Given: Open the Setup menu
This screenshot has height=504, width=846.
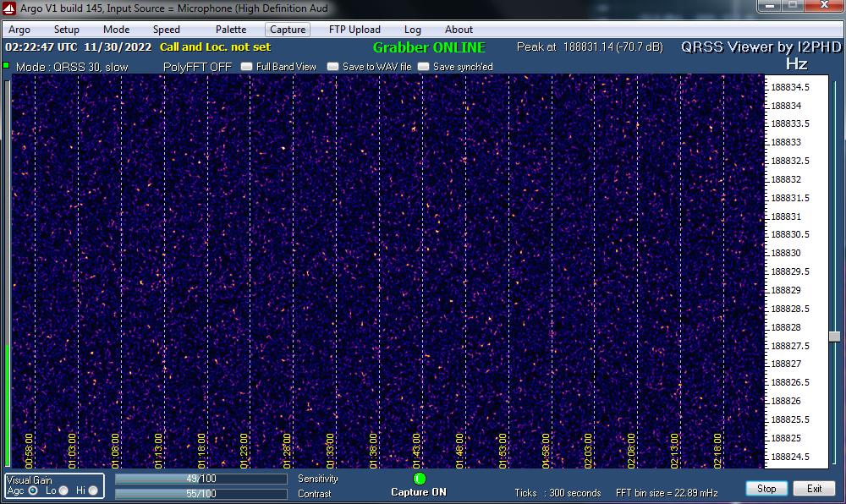Looking at the screenshot, I should pyautogui.click(x=66, y=30).
